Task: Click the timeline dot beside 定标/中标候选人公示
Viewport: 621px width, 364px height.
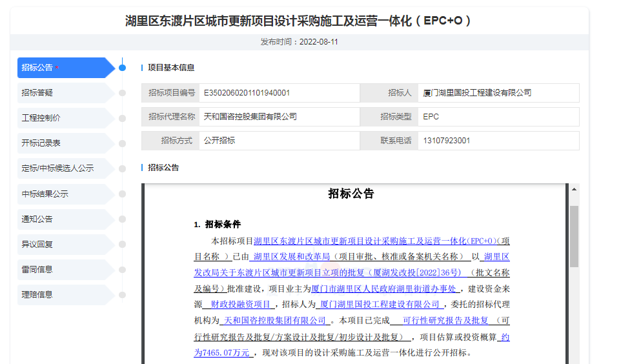Action: (x=123, y=168)
